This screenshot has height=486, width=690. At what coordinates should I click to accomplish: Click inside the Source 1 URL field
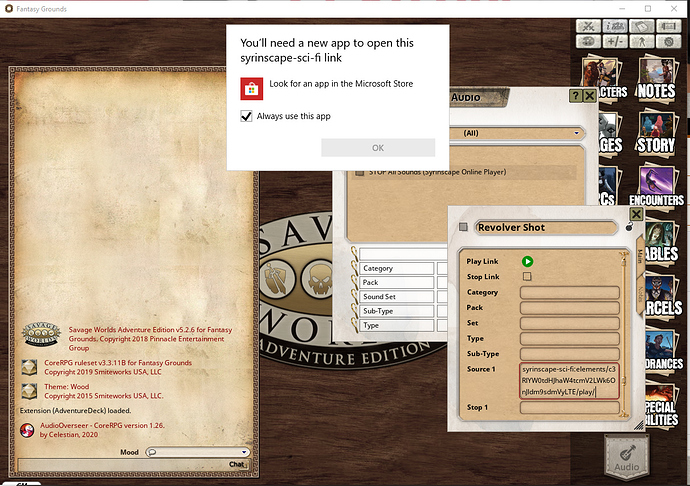pos(570,381)
